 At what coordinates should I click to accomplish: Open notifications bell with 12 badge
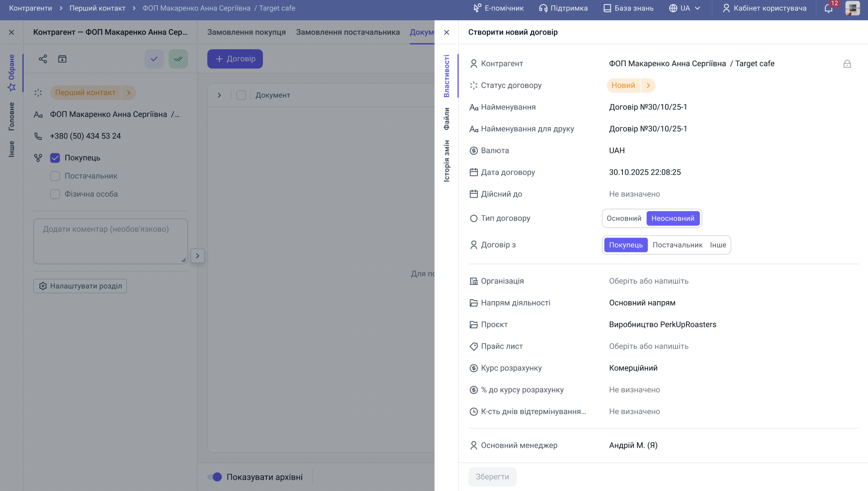[x=829, y=8]
